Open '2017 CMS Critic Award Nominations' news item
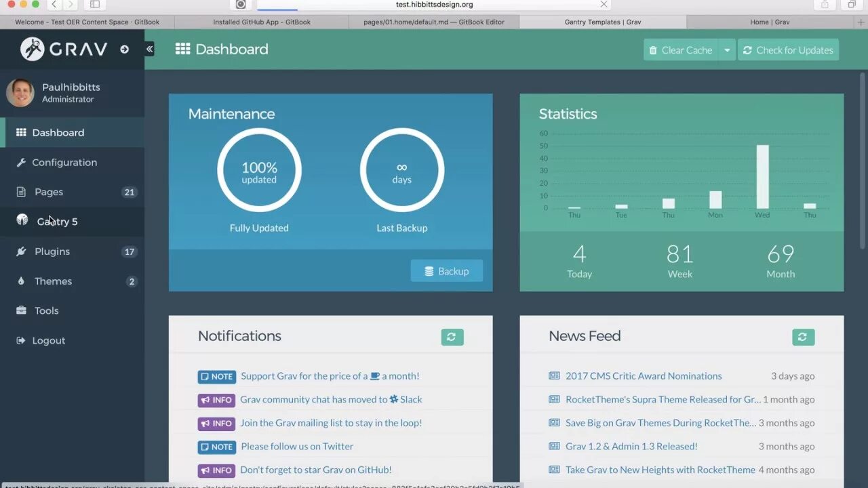This screenshot has width=868, height=488. [x=644, y=375]
